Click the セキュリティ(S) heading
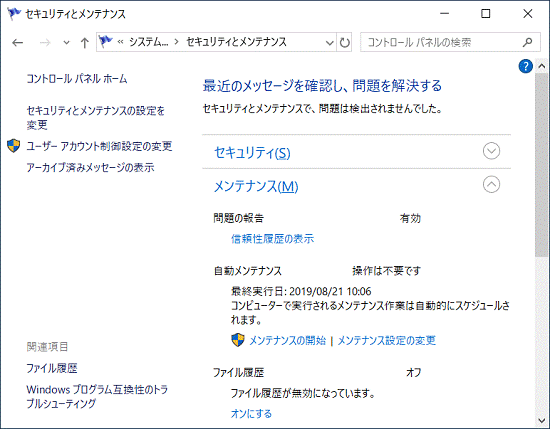This screenshot has height=429, width=550. click(252, 153)
